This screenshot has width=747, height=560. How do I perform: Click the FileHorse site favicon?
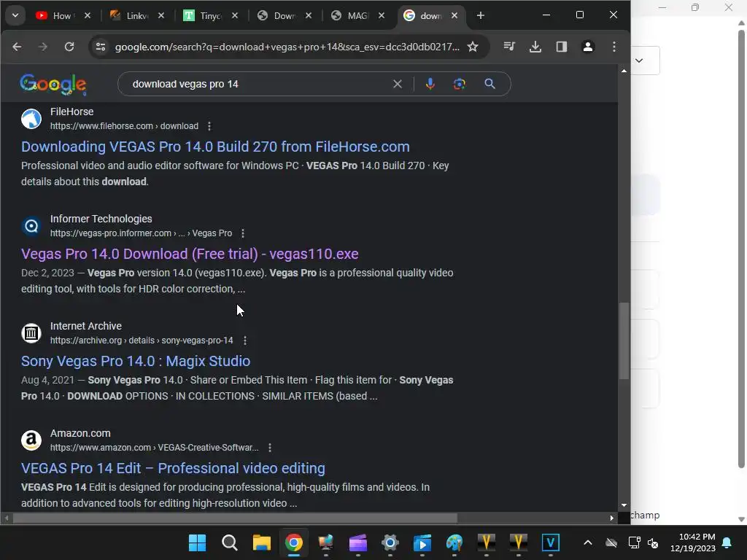(31, 119)
